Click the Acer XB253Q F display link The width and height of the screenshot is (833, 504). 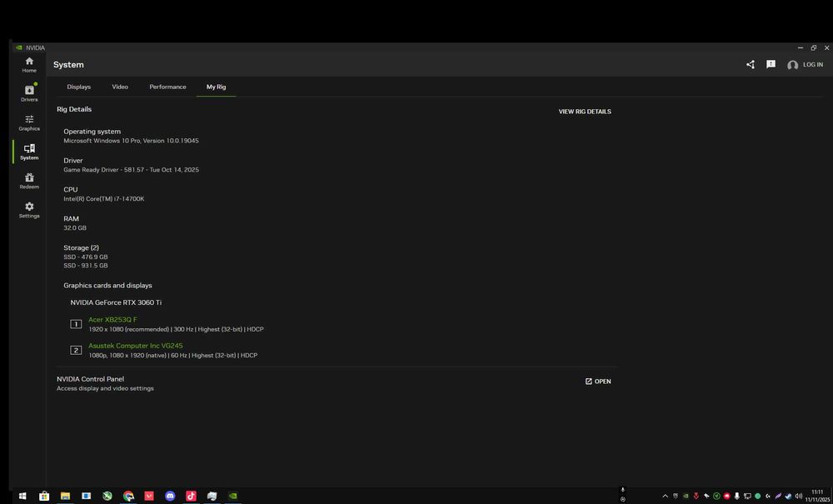click(x=112, y=319)
